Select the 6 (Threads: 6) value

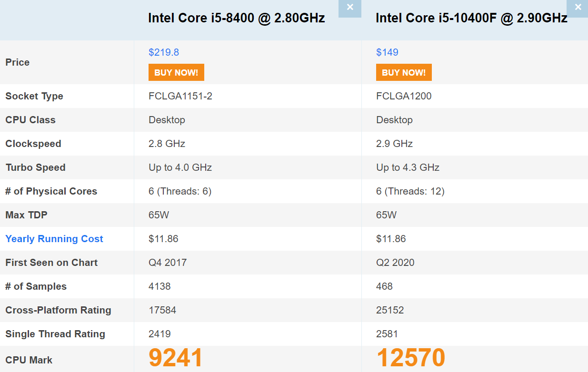(x=180, y=191)
